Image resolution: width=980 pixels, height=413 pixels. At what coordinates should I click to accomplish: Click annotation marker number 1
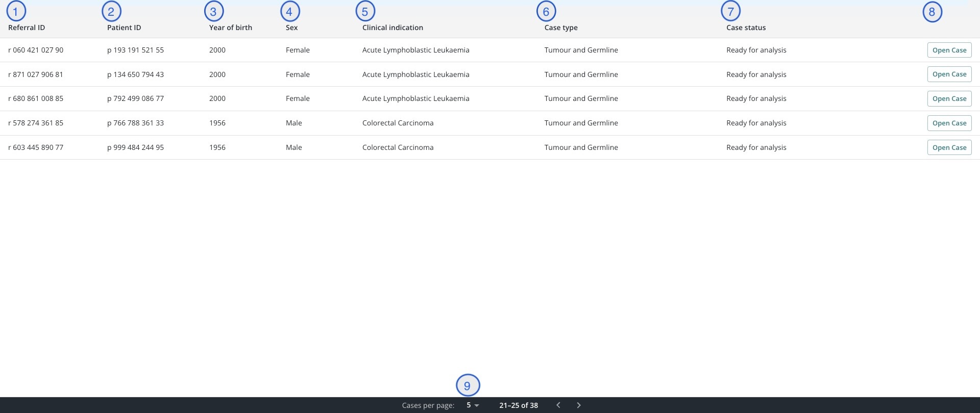(x=16, y=11)
